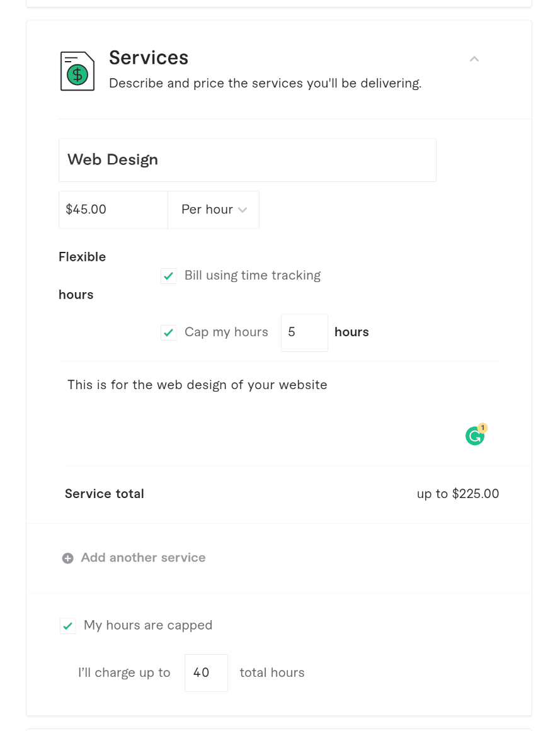Uncheck Cap my hours checkbox
Image resolution: width=560 pixels, height=731 pixels.
pos(168,332)
